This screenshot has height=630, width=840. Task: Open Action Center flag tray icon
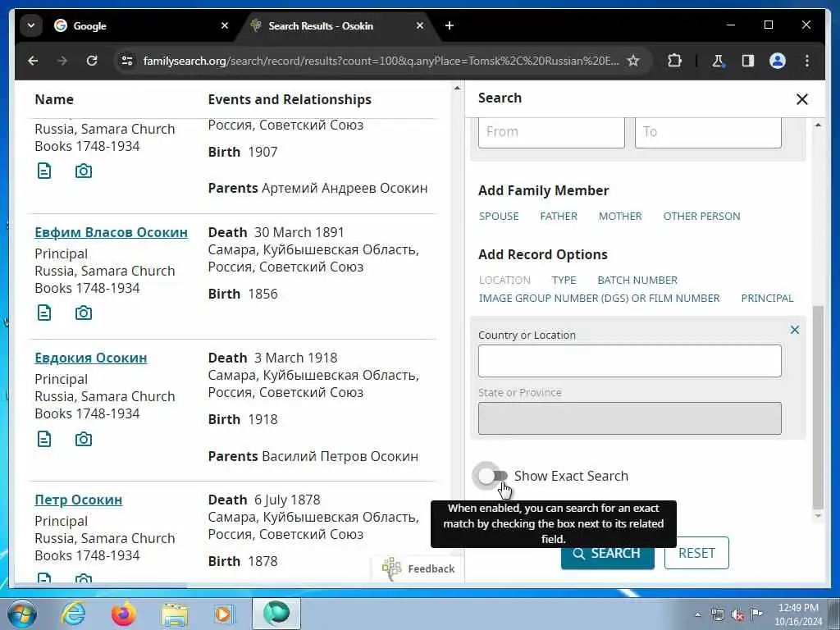tap(756, 614)
